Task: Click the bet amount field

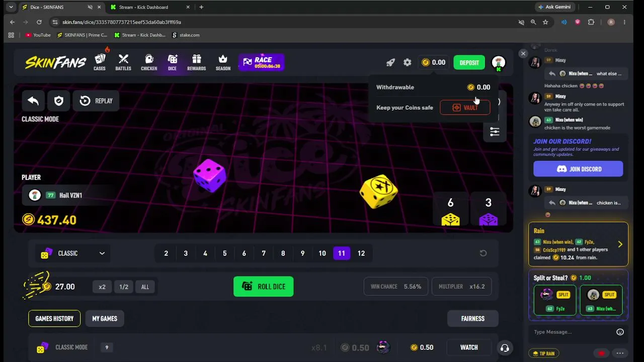Action: [64, 287]
